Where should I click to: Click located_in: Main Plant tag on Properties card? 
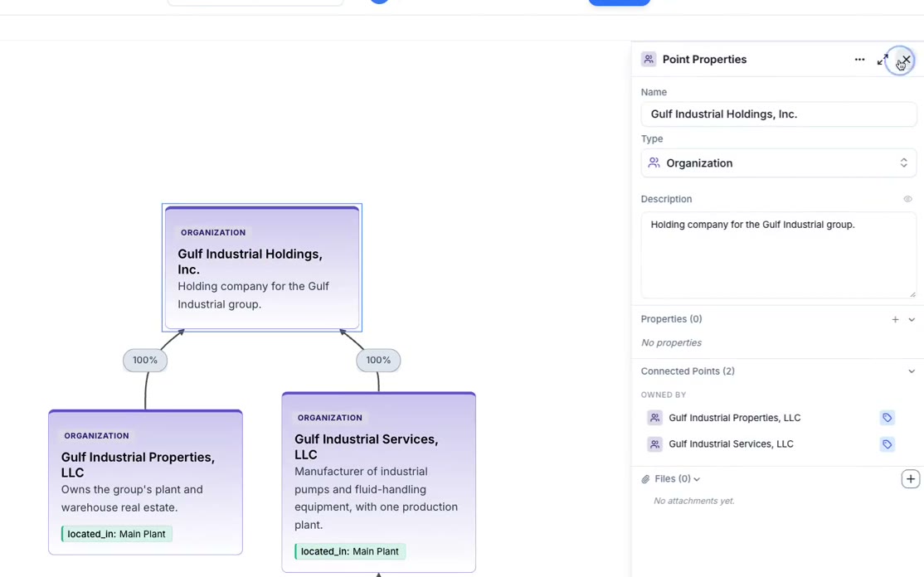pyautogui.click(x=117, y=534)
